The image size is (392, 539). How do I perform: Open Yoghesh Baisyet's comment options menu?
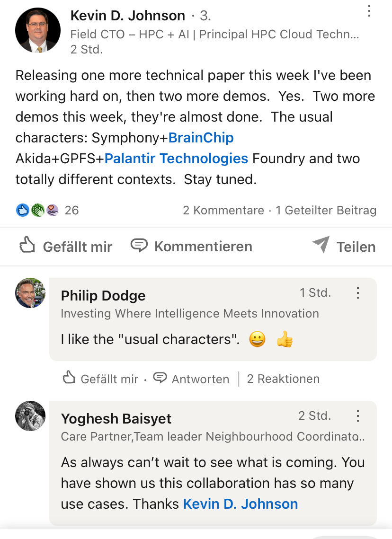[x=358, y=416]
